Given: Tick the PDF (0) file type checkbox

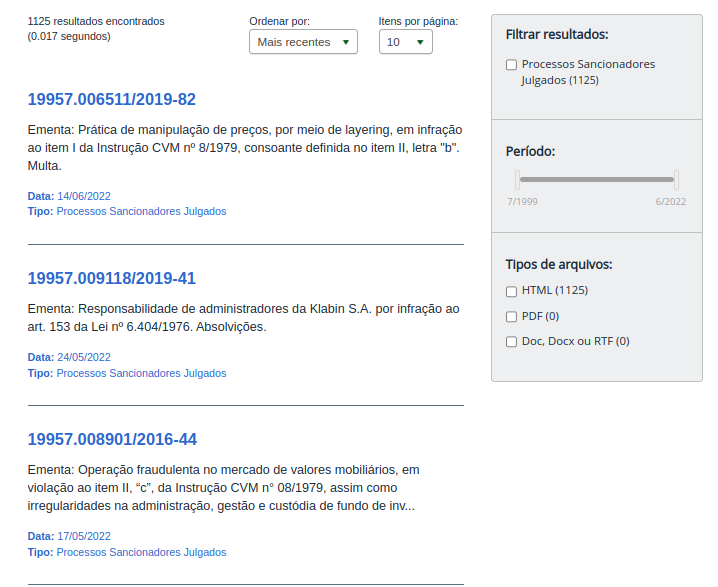Looking at the screenshot, I should click(512, 316).
